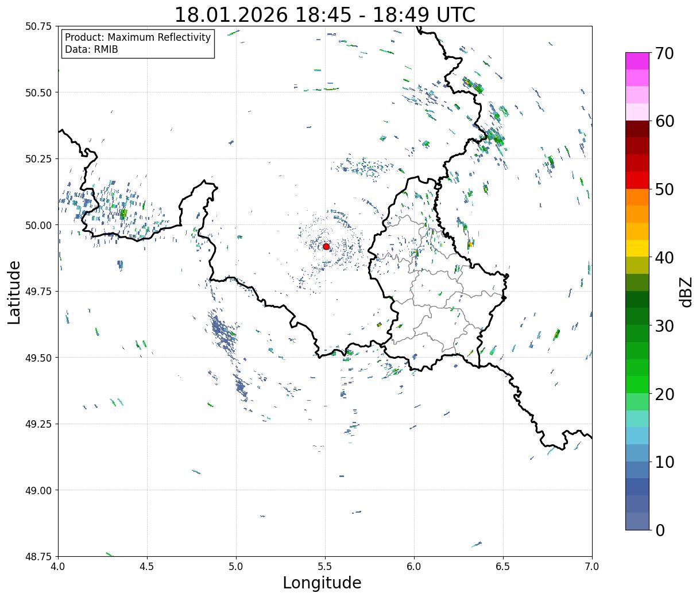Viewport: 700px width, 597px height.
Task: Click the yellow colorbar segment above 40
Action: pyautogui.click(x=637, y=249)
